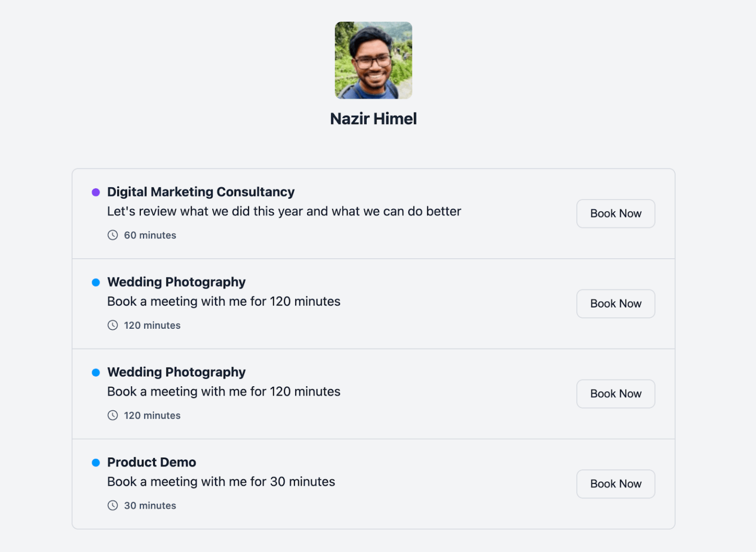This screenshot has width=756, height=552.
Task: Click the Digital Marketing Consultancy description text
Action: point(283,211)
